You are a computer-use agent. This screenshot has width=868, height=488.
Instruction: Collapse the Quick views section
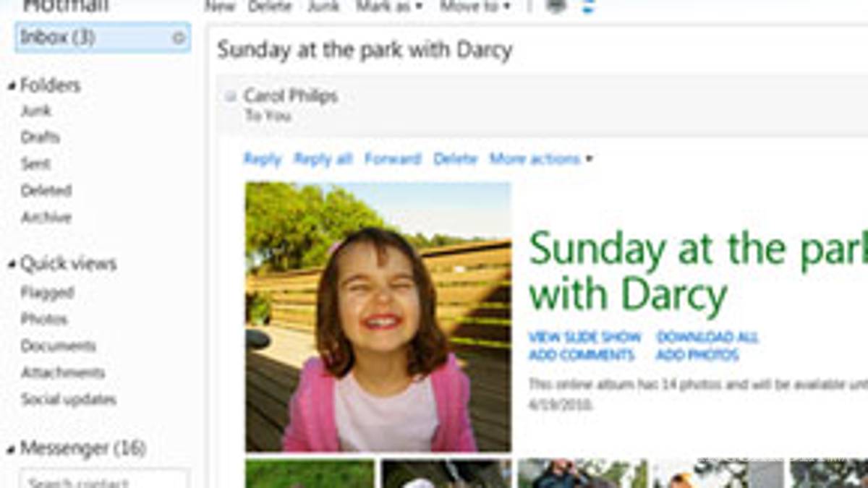pos(11,265)
